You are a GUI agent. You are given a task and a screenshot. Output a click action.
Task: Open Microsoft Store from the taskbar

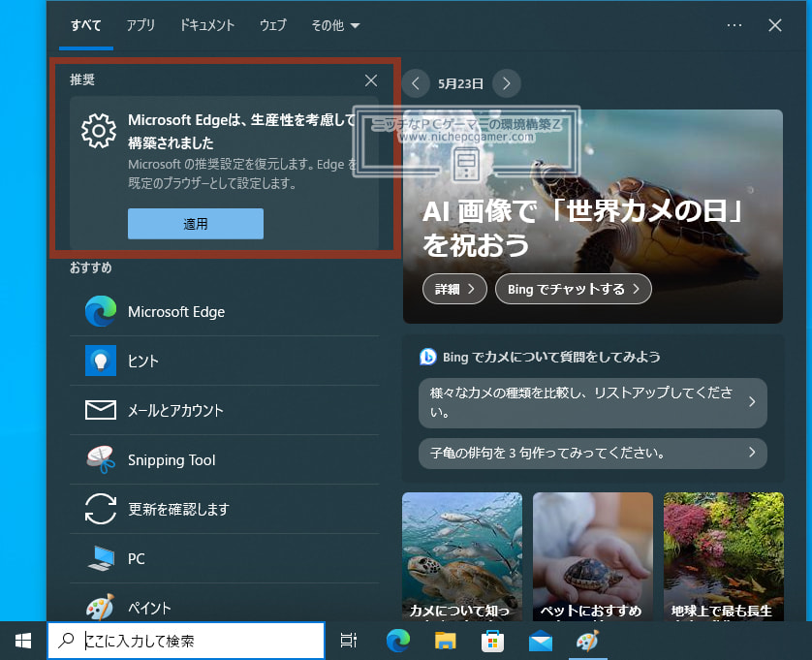(492, 641)
